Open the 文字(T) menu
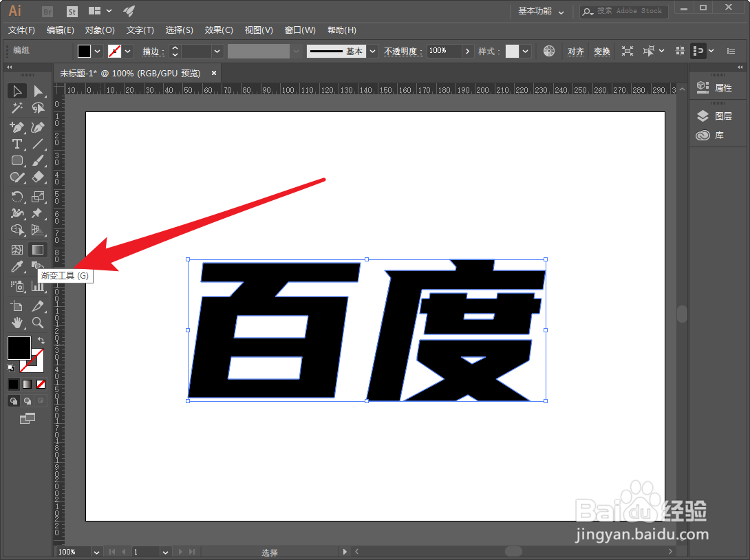 [140, 30]
